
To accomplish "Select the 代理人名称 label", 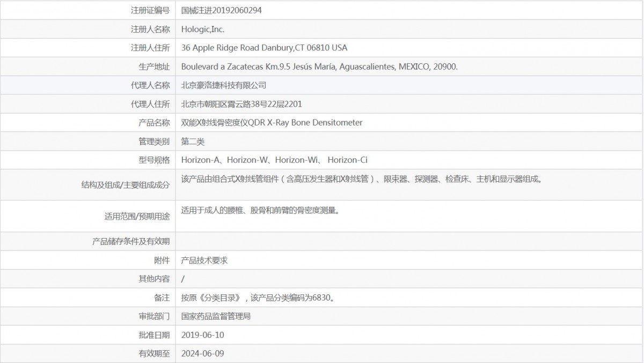I will [x=150, y=85].
